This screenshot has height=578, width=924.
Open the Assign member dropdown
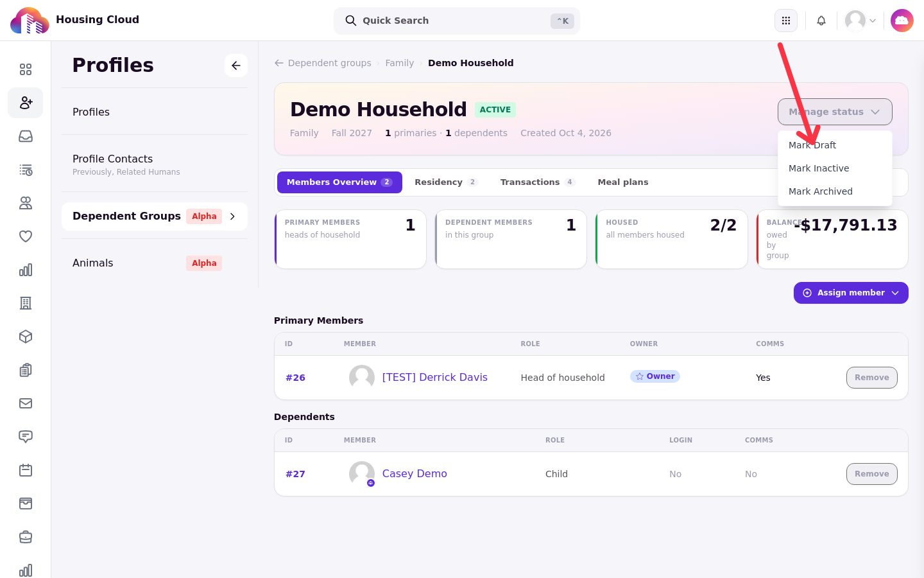[x=851, y=293]
